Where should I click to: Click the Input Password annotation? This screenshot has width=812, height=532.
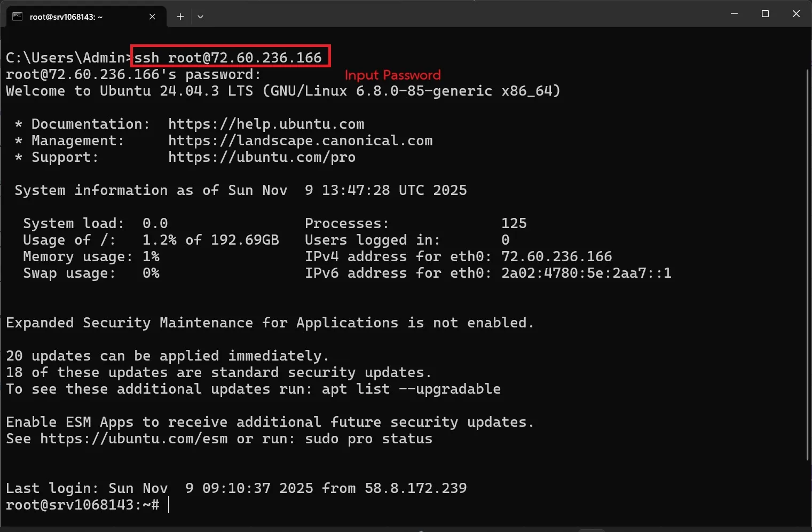coord(393,75)
